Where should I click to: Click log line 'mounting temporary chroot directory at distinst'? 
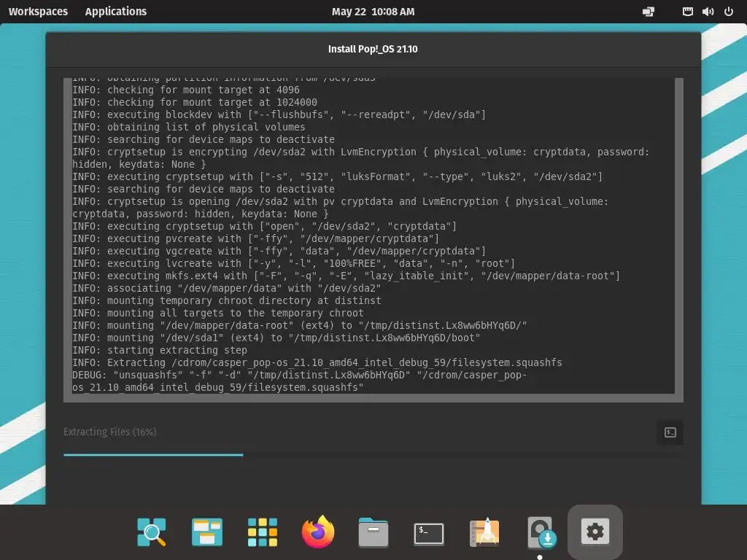tap(227, 300)
